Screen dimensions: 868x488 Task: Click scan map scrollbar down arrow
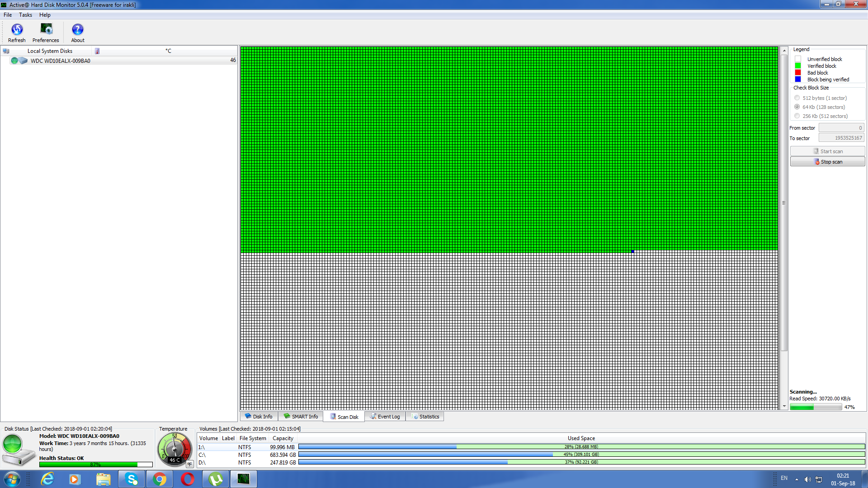pyautogui.click(x=784, y=406)
